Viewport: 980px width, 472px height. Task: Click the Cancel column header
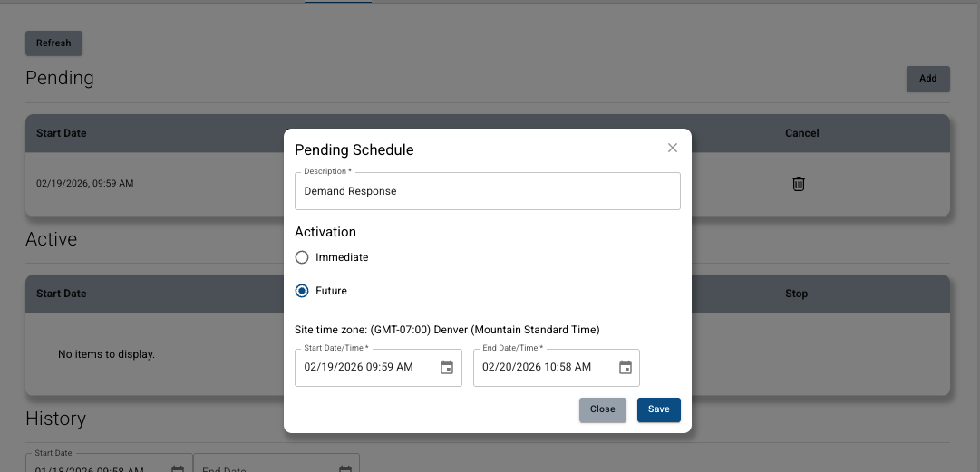pyautogui.click(x=801, y=133)
